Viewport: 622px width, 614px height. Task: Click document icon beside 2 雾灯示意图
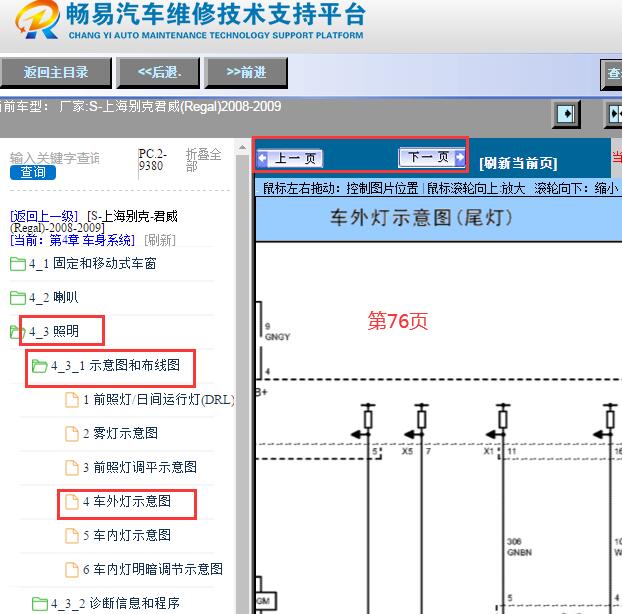click(x=72, y=434)
